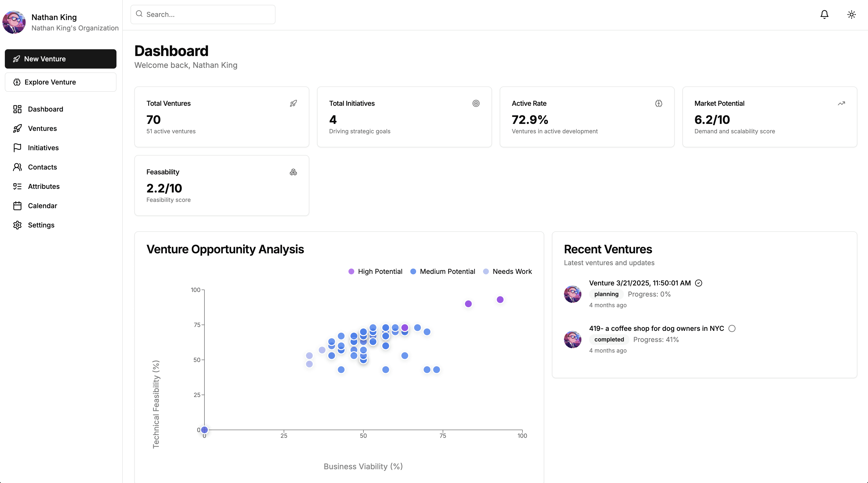Click the Attributes list icon in sidebar
This screenshot has height=483, width=868.
(18, 186)
